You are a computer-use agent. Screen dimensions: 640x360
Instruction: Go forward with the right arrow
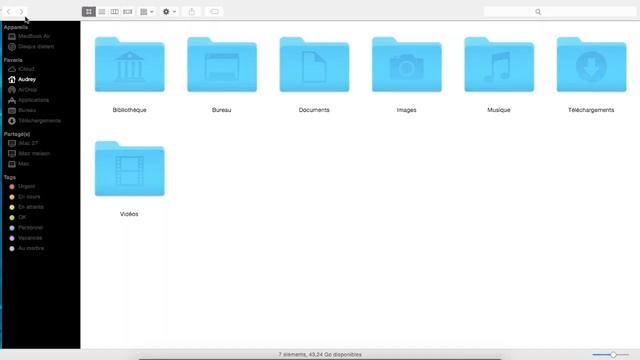21,12
